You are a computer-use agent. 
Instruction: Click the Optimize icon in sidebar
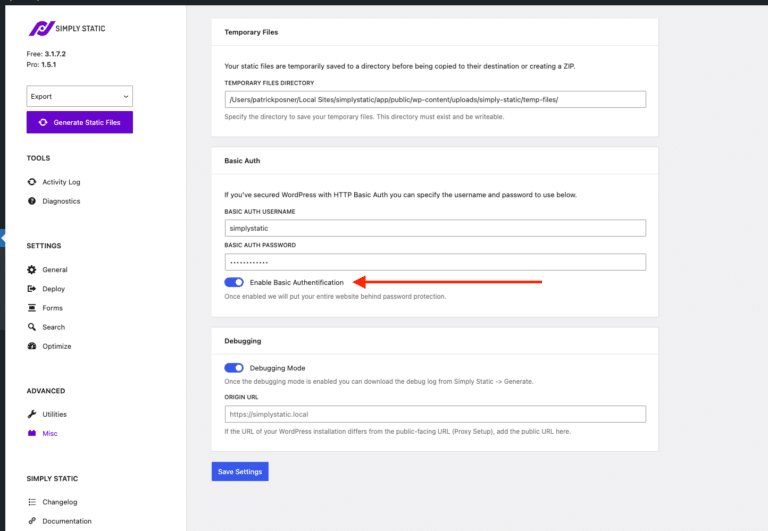[32, 346]
